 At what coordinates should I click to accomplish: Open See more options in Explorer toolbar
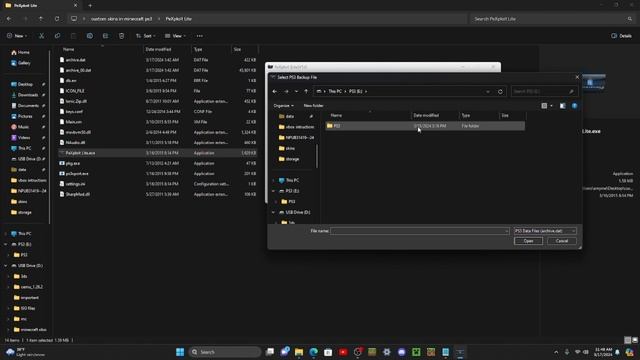coord(199,36)
